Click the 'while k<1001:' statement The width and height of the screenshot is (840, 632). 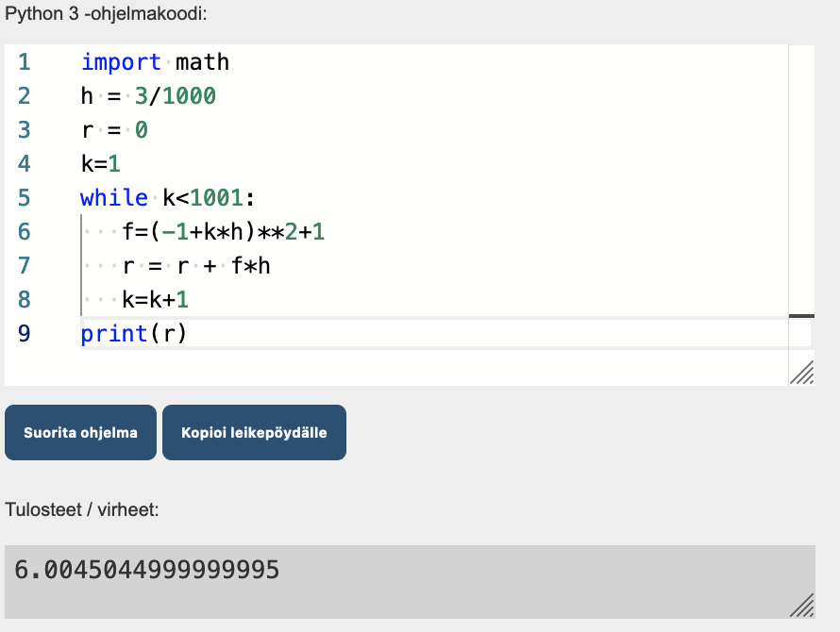168,198
